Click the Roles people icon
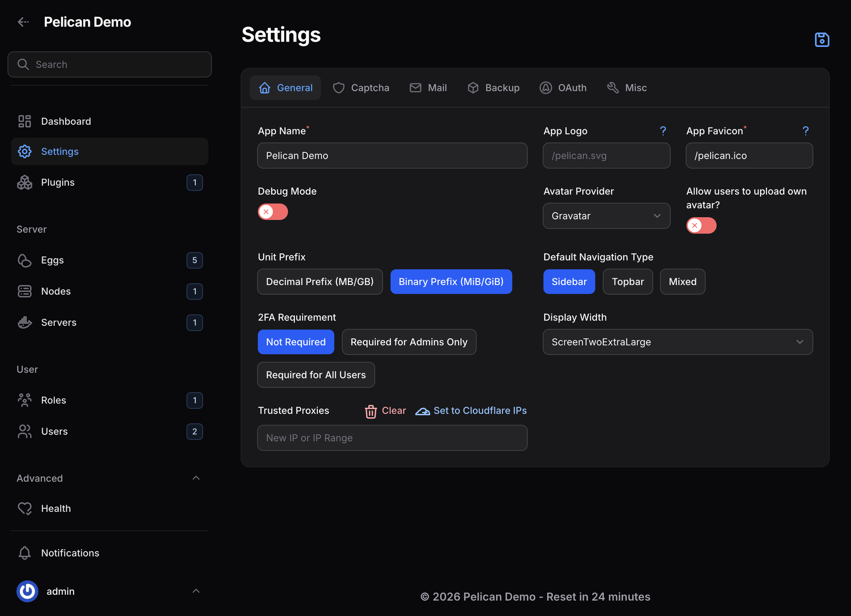This screenshot has width=851, height=616. [x=24, y=401]
